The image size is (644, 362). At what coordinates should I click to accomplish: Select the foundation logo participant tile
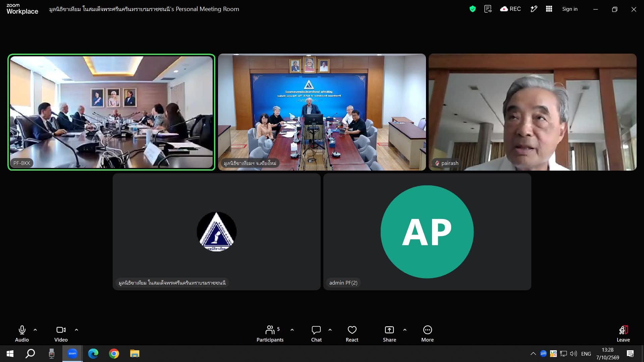[x=216, y=232]
